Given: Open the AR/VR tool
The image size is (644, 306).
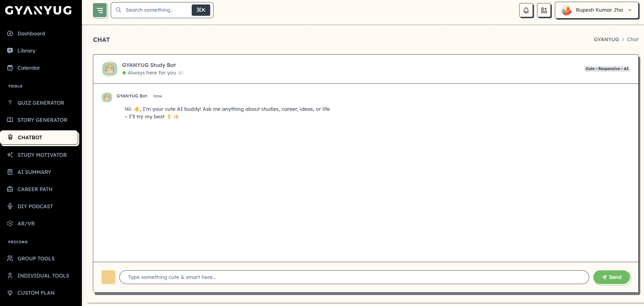Looking at the screenshot, I should [x=26, y=224].
